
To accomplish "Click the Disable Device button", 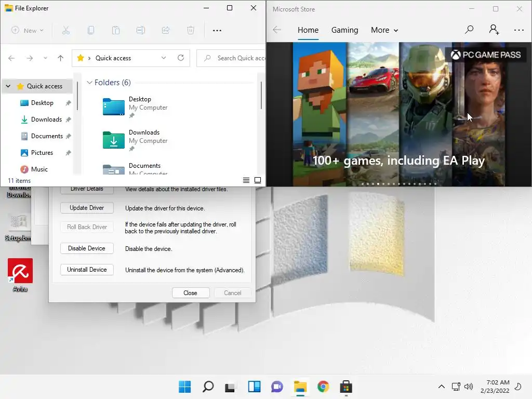I will (87, 248).
